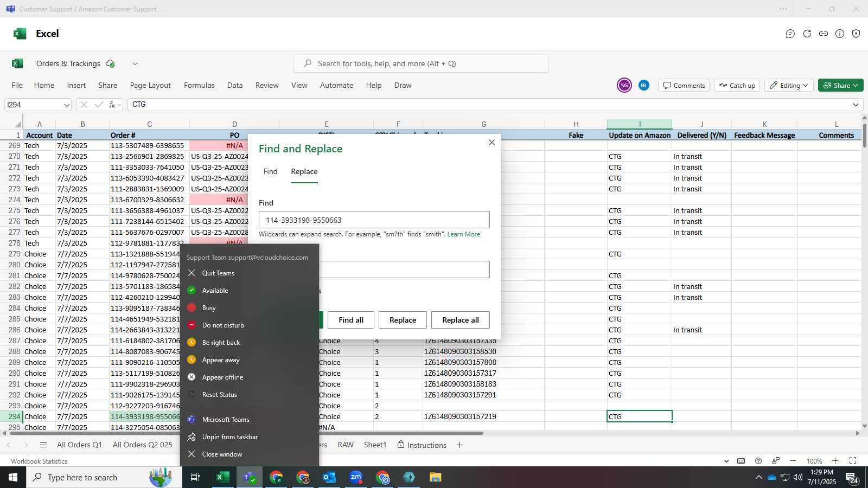Click the OneDrive tray icon

(x=771, y=477)
